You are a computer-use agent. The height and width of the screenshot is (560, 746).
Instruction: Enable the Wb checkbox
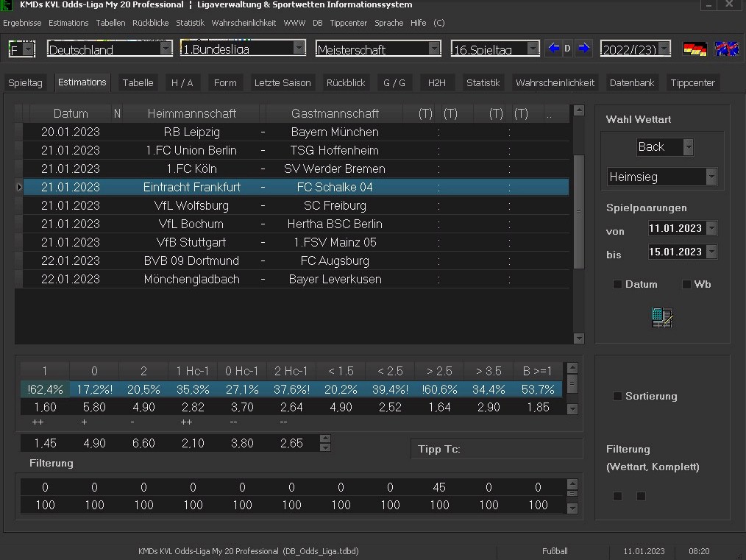(686, 285)
